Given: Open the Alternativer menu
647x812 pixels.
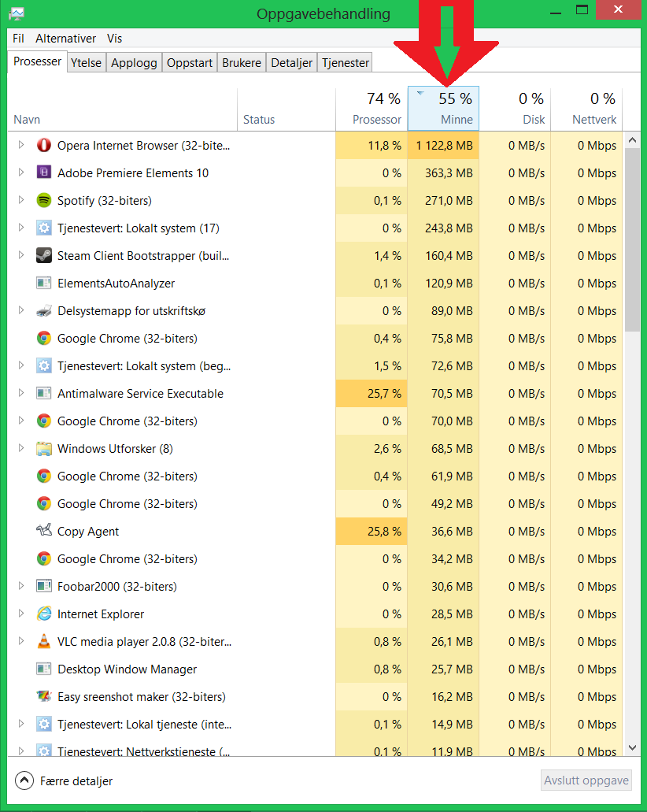Looking at the screenshot, I should [66, 39].
